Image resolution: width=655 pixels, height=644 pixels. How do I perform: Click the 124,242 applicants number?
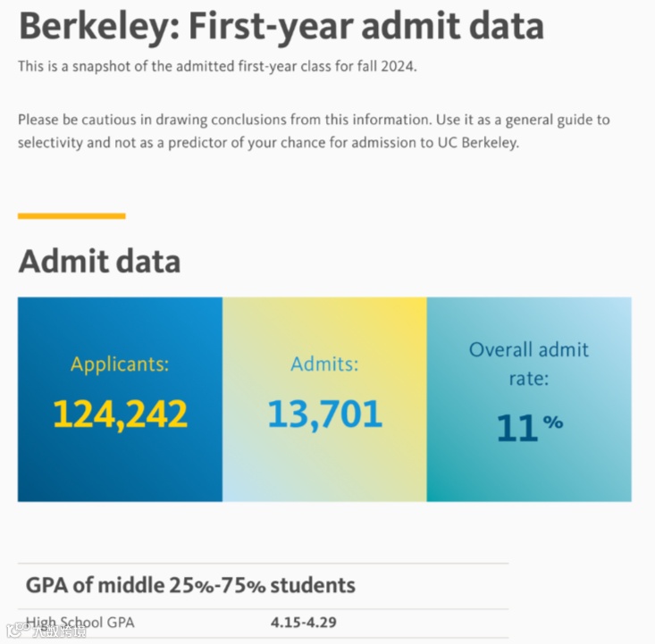click(x=120, y=414)
